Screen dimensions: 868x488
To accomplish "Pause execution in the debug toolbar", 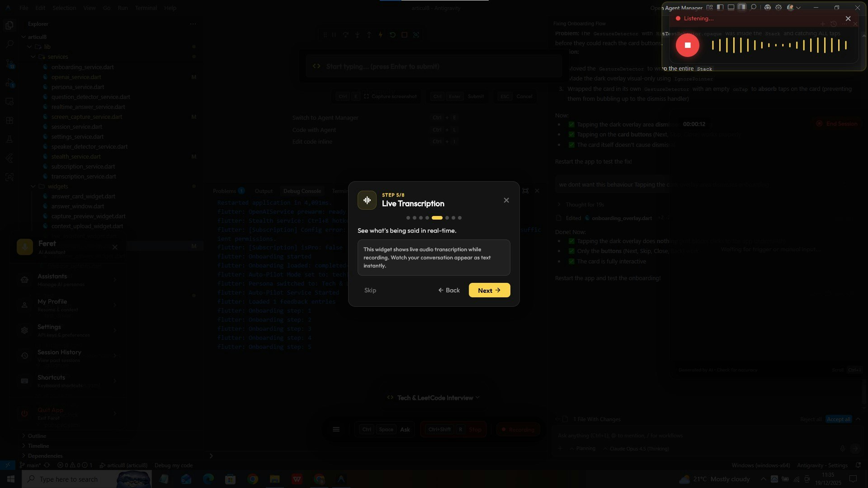I will click(x=334, y=35).
